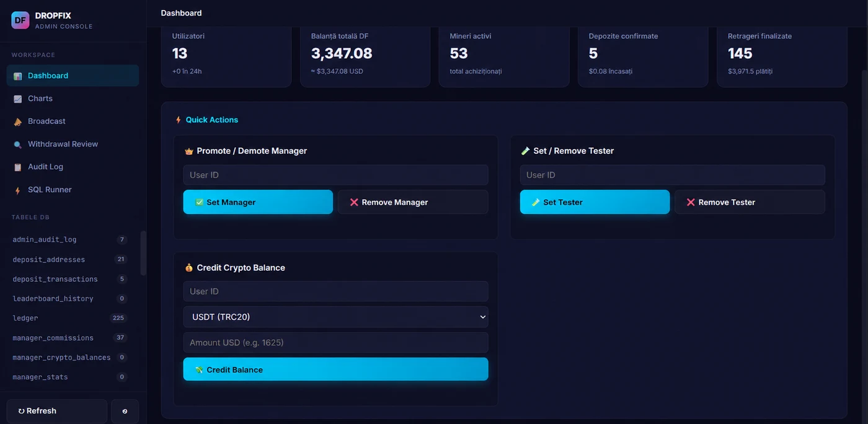Click the total achiziționați caption
Viewport: 868px width, 424px height.
point(476,71)
